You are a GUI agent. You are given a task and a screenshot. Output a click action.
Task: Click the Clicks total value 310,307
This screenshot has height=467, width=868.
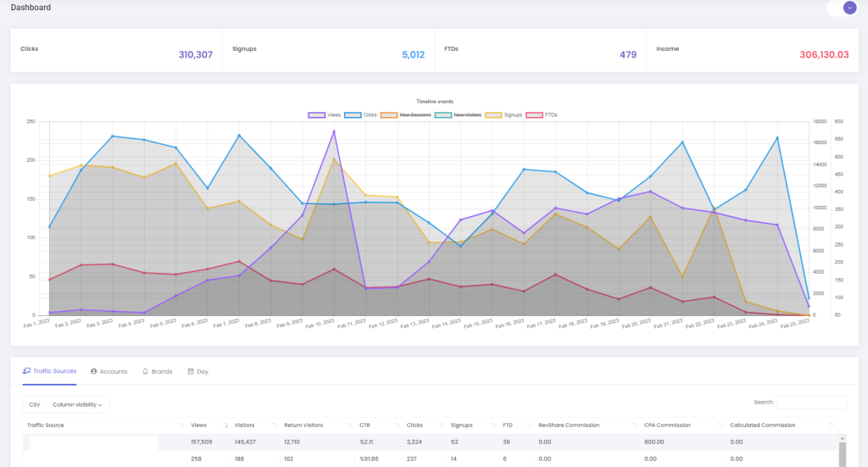click(x=196, y=55)
